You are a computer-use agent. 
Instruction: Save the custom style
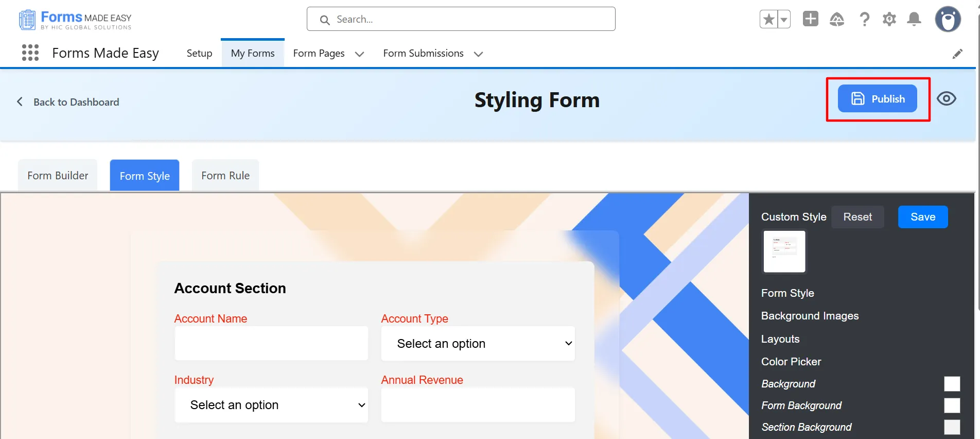click(922, 217)
